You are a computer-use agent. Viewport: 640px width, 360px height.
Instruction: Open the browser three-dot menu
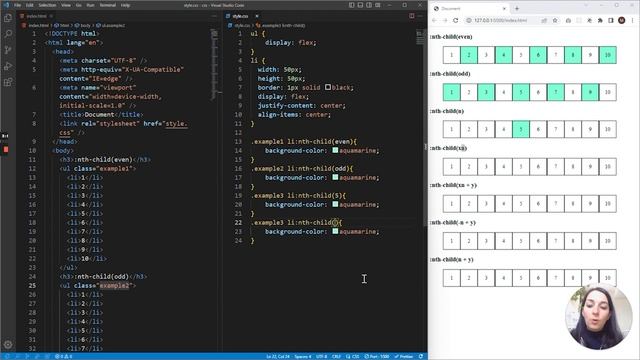[x=633, y=20]
